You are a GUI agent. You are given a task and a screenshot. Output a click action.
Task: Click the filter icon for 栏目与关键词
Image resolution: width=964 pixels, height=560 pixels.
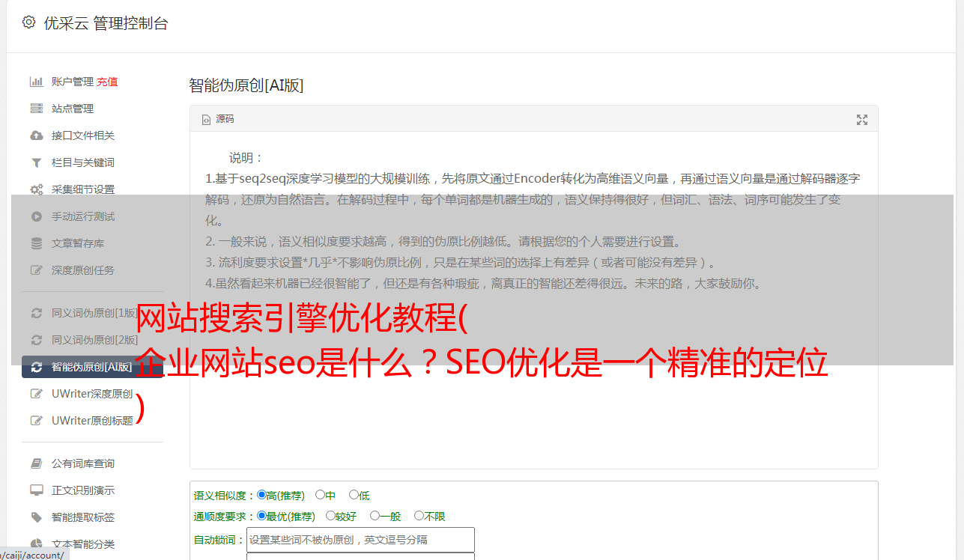tap(36, 162)
